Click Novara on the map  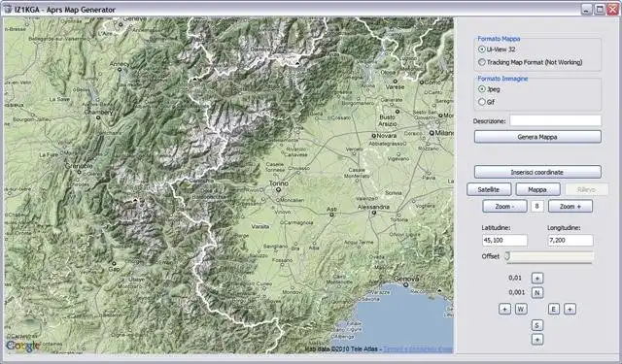(x=387, y=136)
